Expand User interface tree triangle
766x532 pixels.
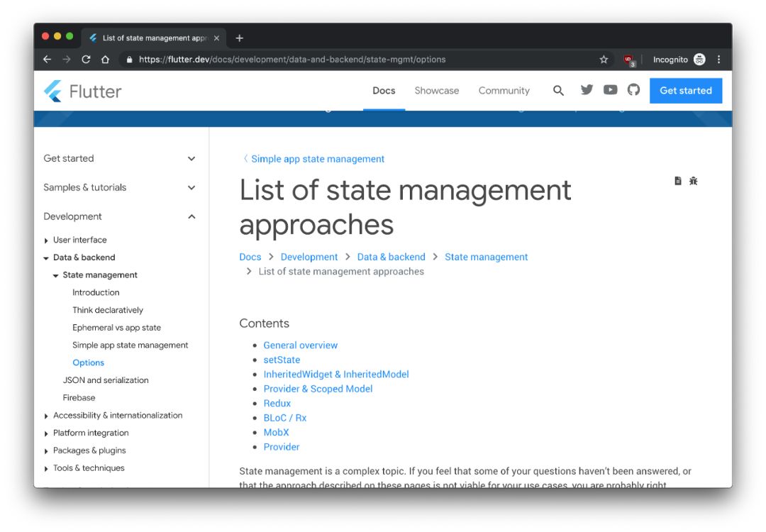46,240
